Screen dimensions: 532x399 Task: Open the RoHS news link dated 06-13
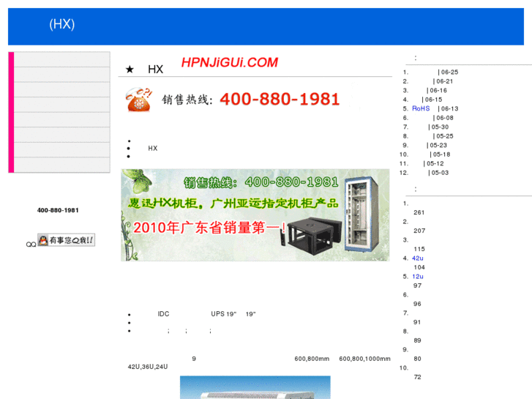point(421,108)
